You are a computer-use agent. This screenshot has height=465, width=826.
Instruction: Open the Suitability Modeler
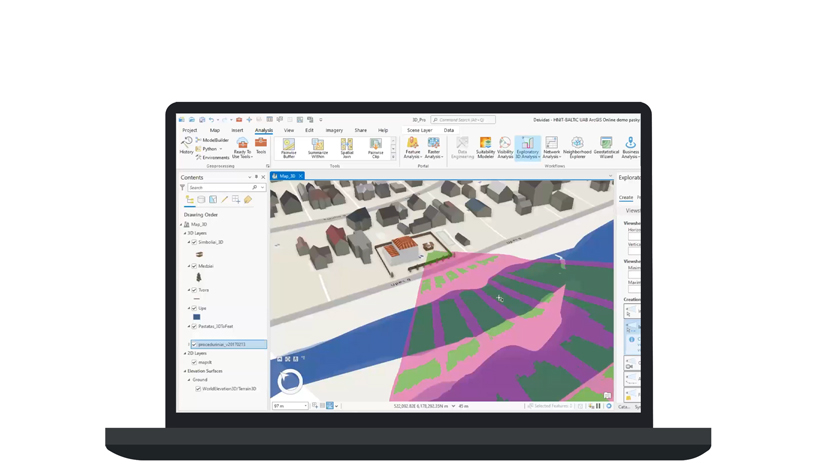click(485, 148)
